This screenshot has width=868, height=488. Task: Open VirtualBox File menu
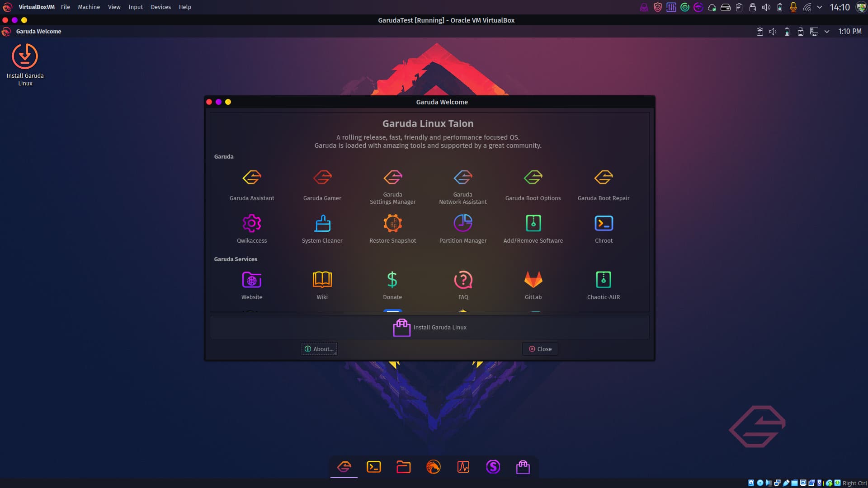(66, 7)
